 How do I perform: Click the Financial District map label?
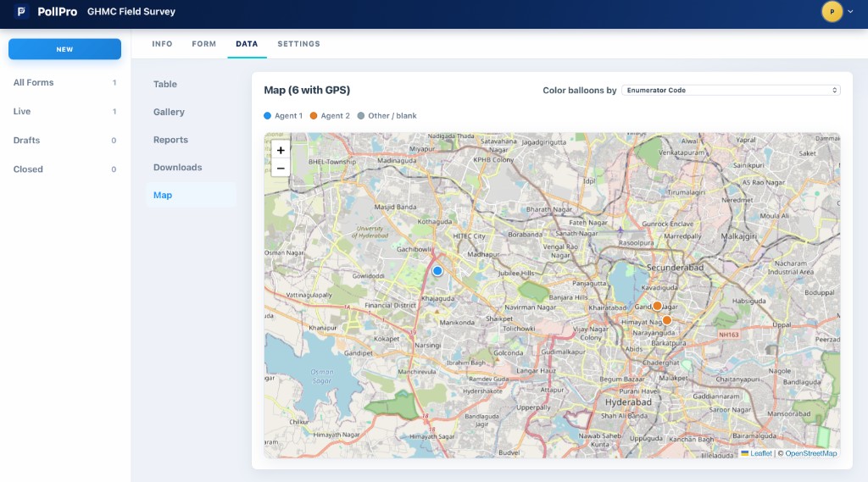click(x=390, y=305)
